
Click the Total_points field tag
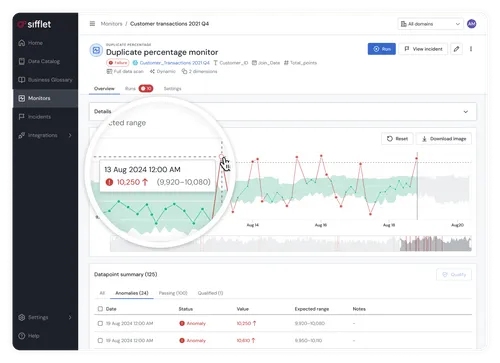click(300, 63)
